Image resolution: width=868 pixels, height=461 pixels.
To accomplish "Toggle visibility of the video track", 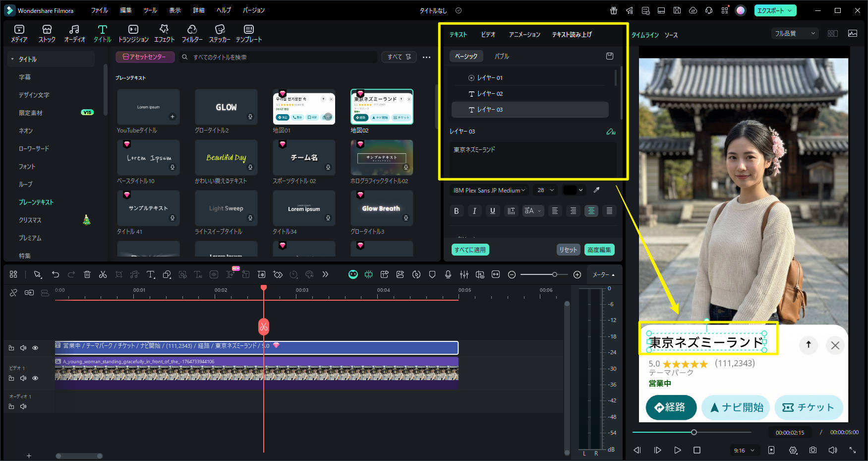I will coord(35,378).
